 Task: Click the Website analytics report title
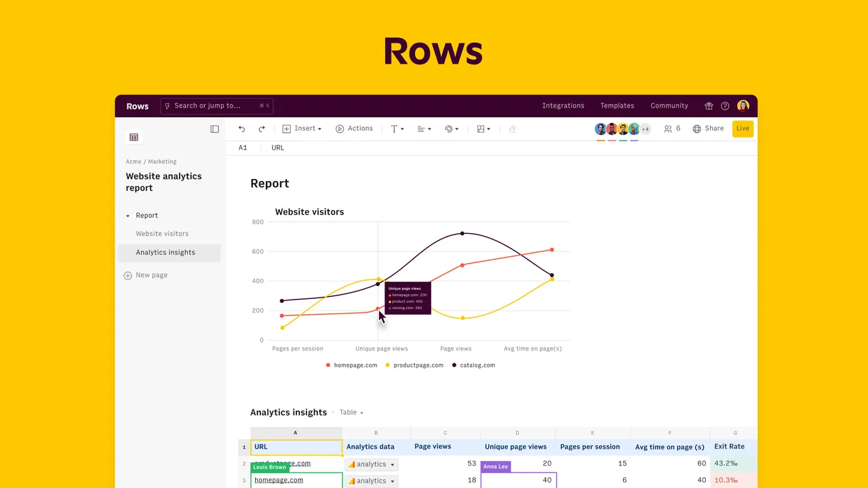163,182
